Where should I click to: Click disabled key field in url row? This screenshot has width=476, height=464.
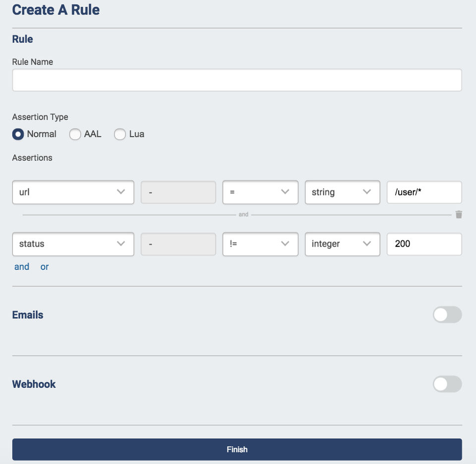point(178,192)
